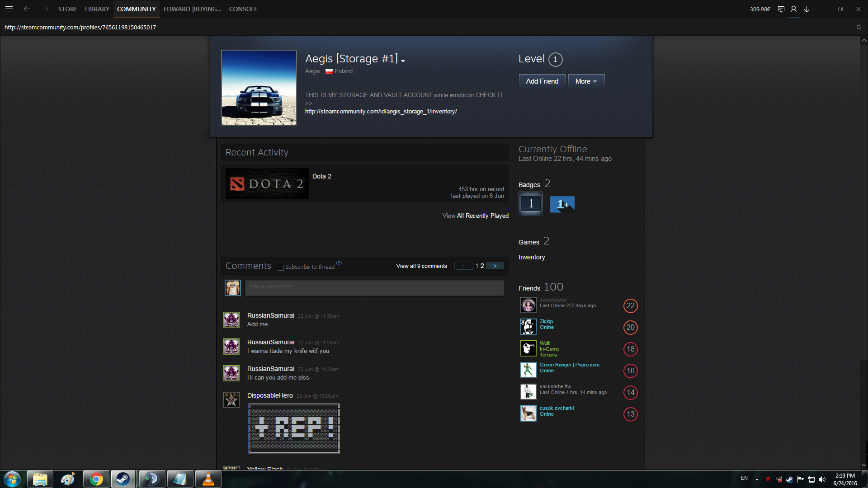
Task: Open File Explorer from the taskbar
Action: click(x=40, y=479)
